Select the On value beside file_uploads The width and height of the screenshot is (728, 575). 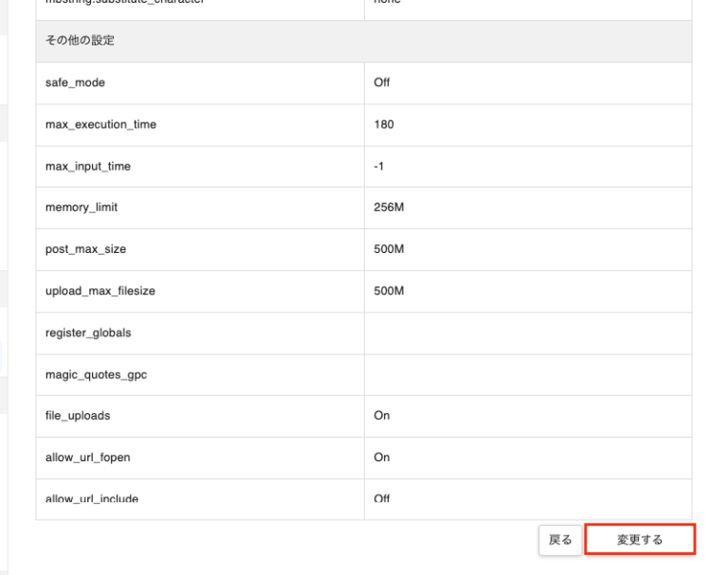pyautogui.click(x=382, y=416)
